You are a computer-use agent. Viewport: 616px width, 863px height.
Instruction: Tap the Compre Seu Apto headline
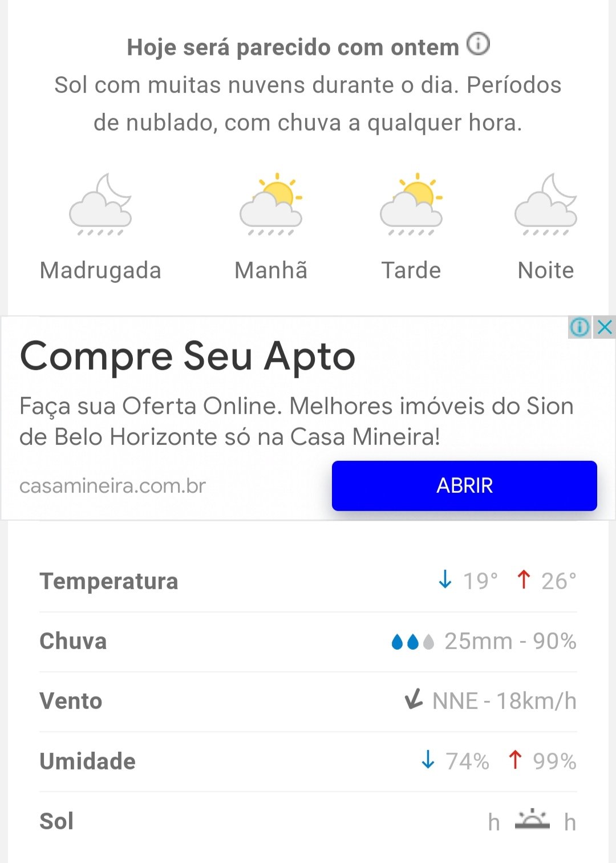click(188, 356)
